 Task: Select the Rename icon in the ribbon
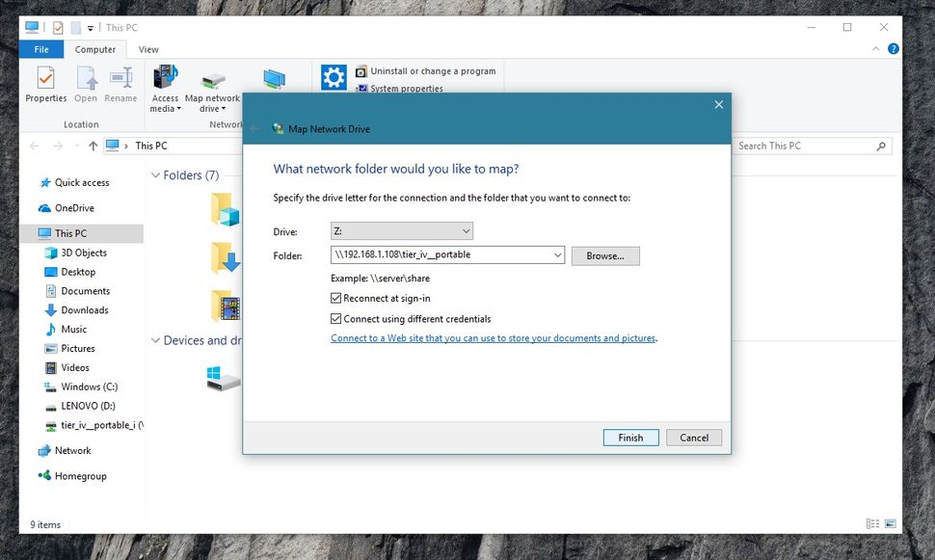click(x=120, y=85)
